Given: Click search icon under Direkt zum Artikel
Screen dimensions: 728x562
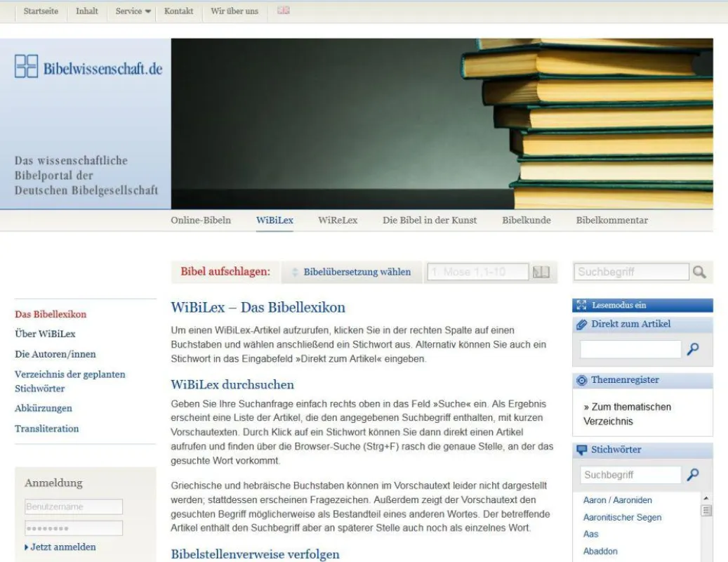Looking at the screenshot, I should 693,349.
